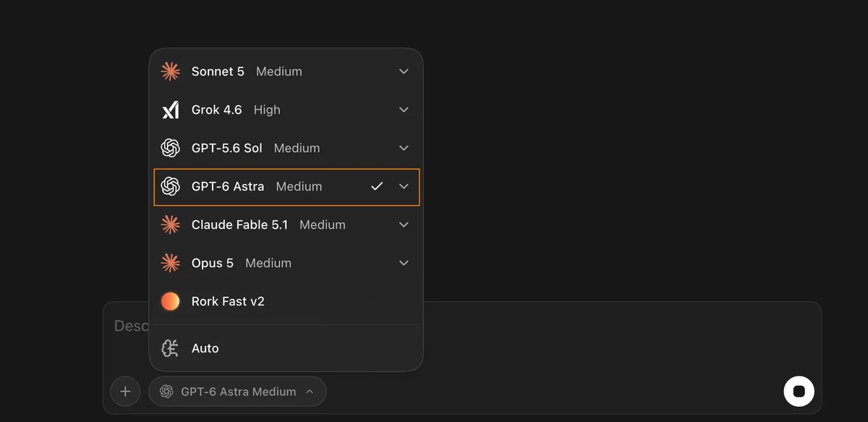Click the Opus 5 starburst icon

(170, 263)
